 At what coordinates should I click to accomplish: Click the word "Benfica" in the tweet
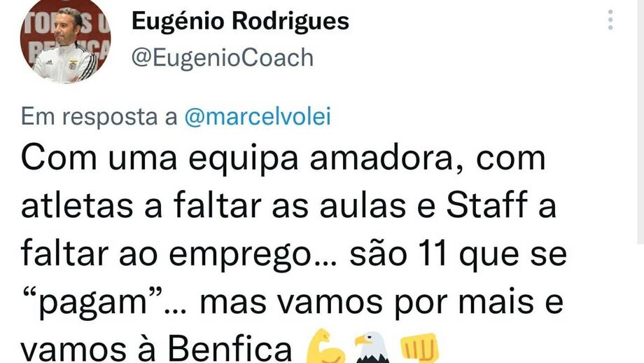(230, 350)
